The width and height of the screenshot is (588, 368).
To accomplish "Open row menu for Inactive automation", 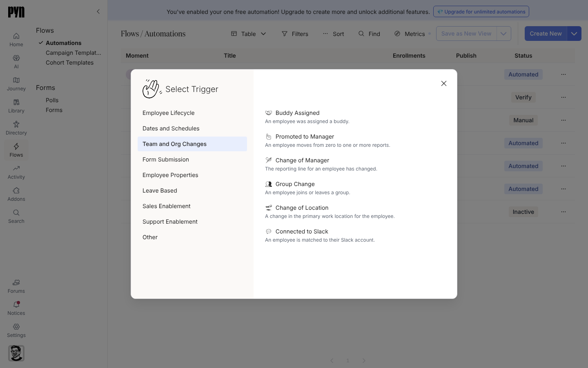I will (563, 212).
